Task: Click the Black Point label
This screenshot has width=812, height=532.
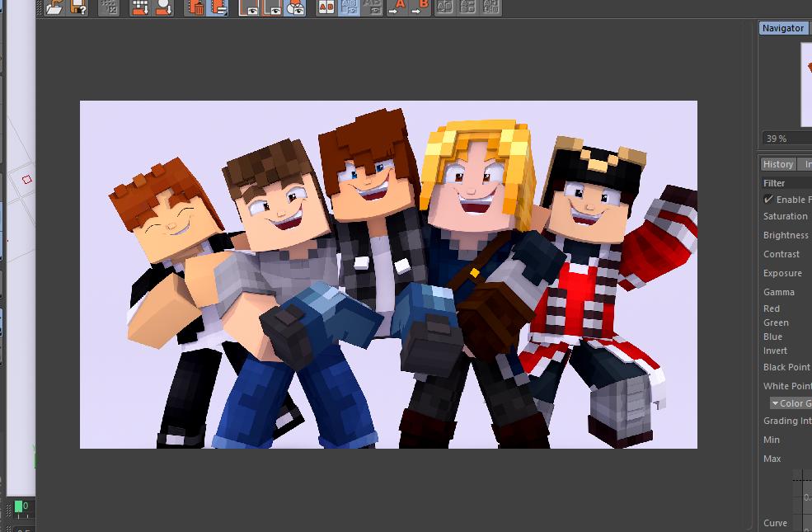Action: 786,367
